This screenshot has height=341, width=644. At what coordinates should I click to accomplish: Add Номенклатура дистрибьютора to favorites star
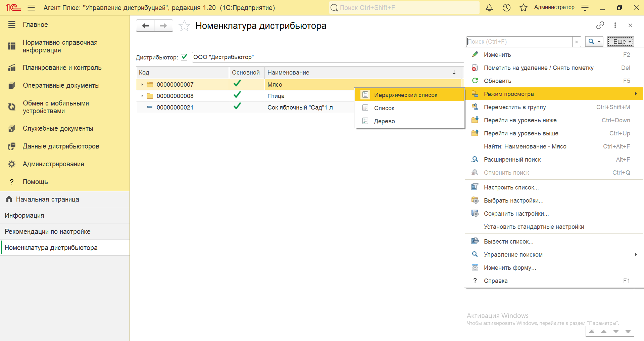tap(184, 26)
